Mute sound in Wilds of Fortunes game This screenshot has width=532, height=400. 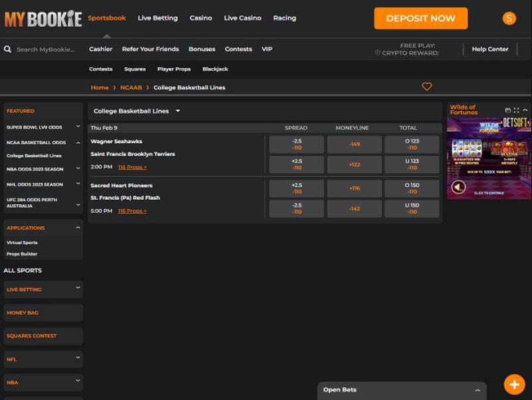(x=458, y=187)
